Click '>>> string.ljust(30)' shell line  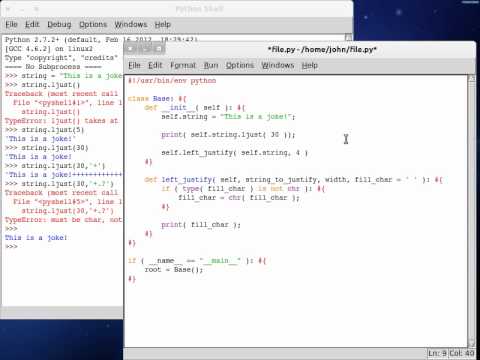click(x=47, y=148)
